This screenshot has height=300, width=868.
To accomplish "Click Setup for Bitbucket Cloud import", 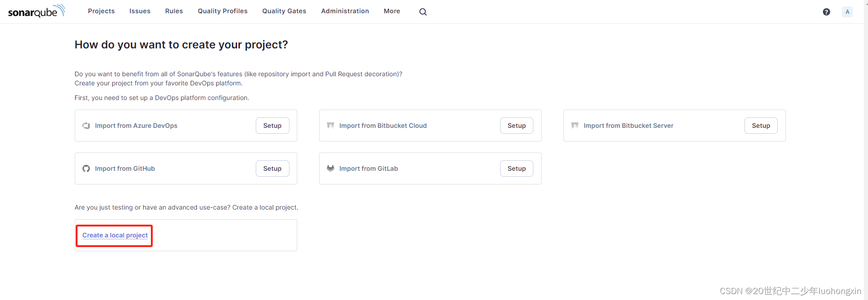I will point(517,126).
